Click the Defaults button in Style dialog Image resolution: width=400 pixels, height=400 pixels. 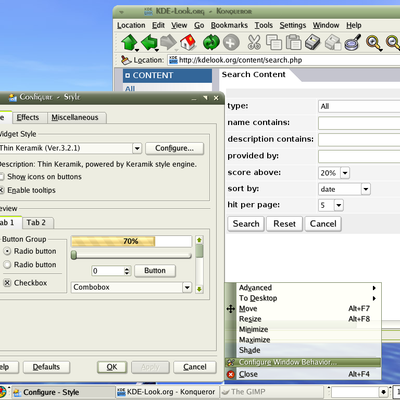click(46, 367)
